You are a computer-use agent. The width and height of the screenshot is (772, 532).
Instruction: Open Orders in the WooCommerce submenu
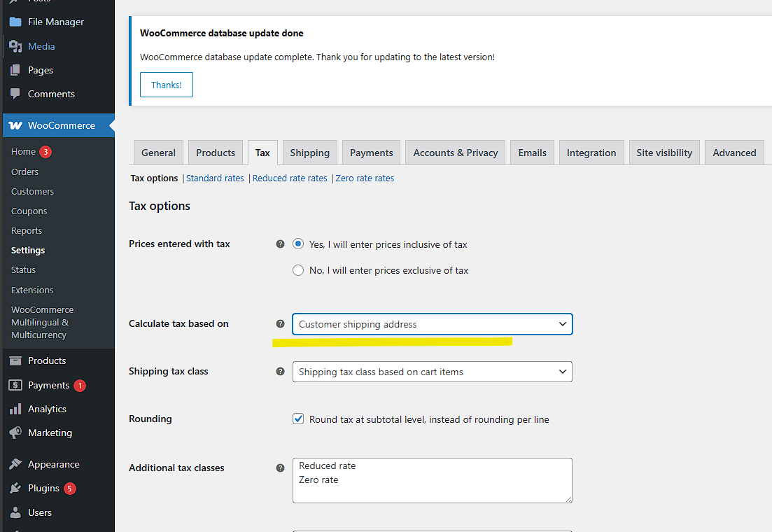pyautogui.click(x=24, y=171)
